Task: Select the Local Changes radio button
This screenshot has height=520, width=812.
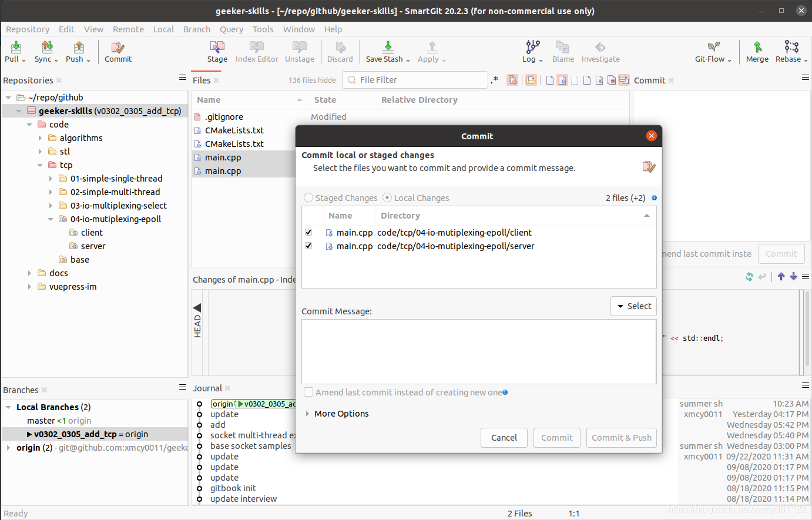Action: pyautogui.click(x=387, y=198)
